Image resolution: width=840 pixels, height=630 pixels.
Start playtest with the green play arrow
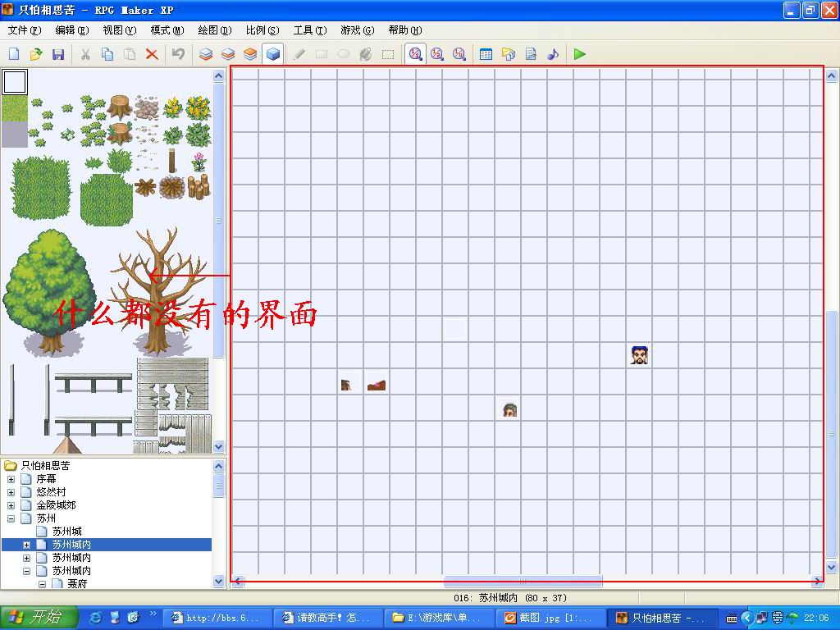point(580,54)
